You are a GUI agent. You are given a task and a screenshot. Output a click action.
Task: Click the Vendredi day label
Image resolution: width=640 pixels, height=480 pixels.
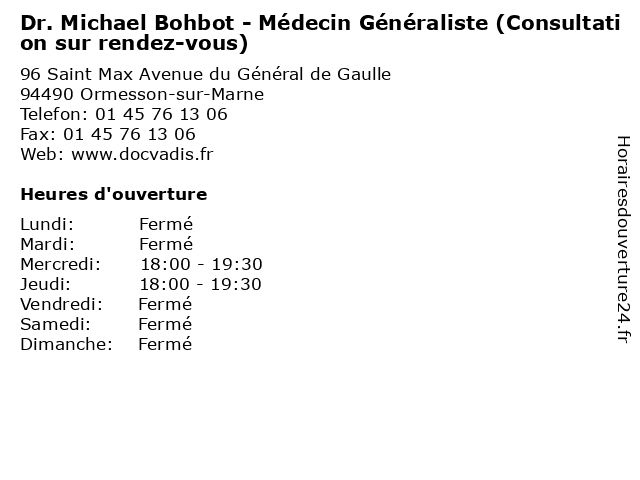[x=62, y=304]
